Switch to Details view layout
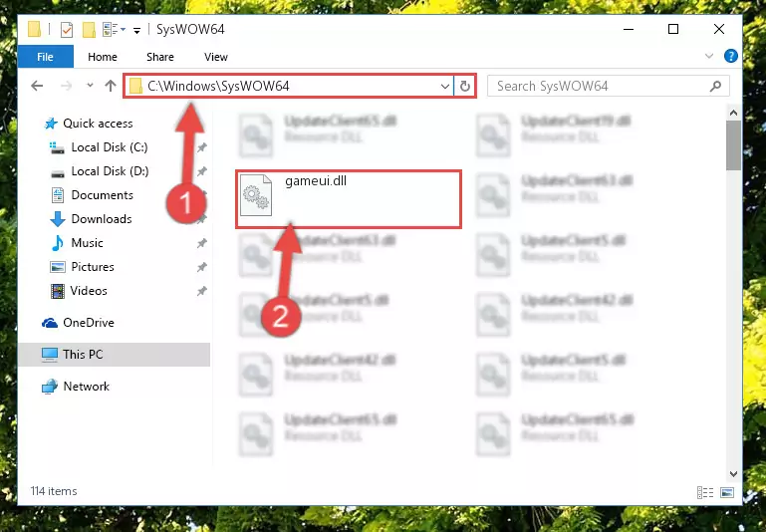Screen dimensions: 766x532 (705, 492)
